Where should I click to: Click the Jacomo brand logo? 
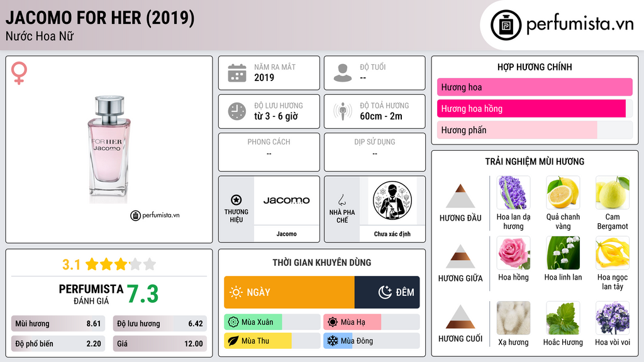286,200
